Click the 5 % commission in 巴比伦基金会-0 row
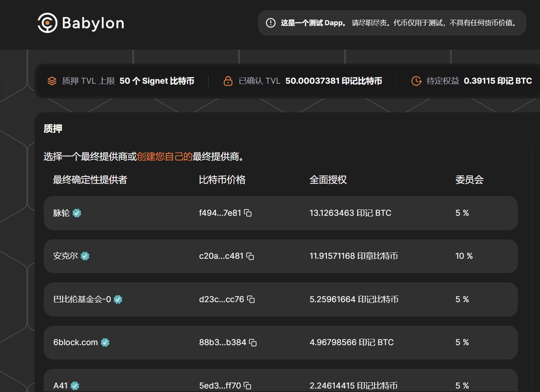540x392 pixels. (x=462, y=299)
